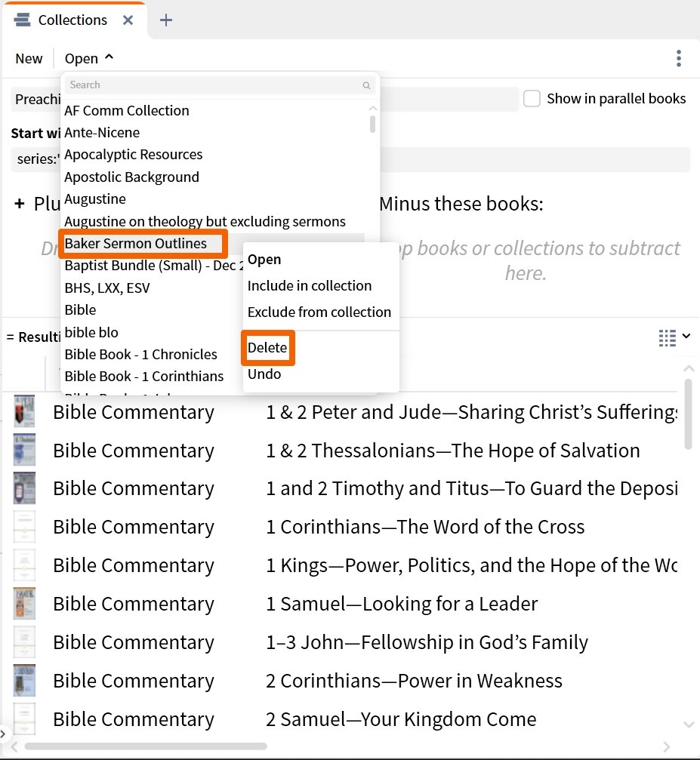Select title 1 Corinthians—The Word of the Cross

(425, 527)
